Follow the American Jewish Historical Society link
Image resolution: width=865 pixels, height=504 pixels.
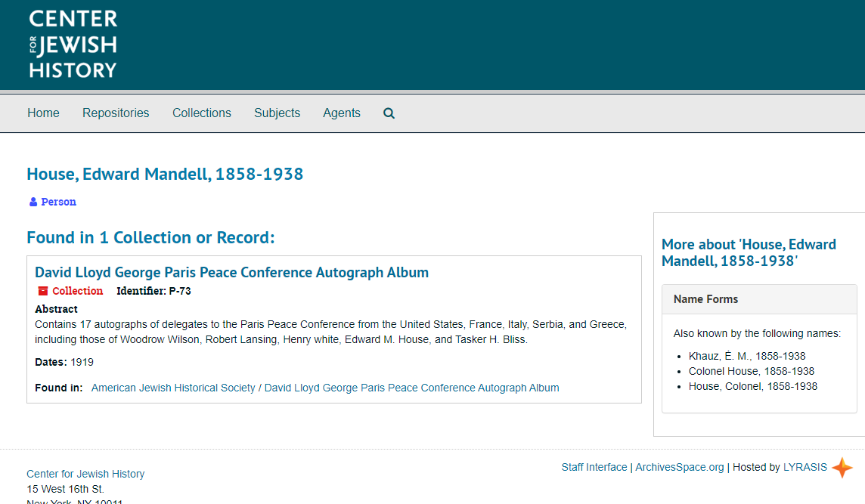[x=173, y=388]
